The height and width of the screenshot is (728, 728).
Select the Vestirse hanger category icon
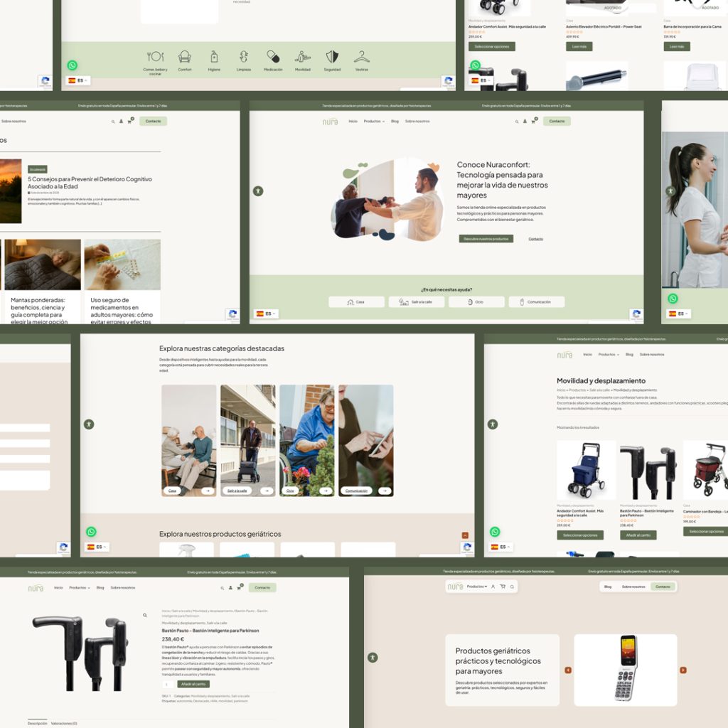[x=362, y=57]
